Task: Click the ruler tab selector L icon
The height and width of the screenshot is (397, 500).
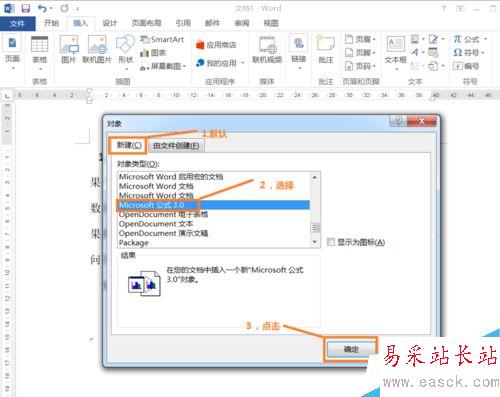Action: (x=7, y=96)
